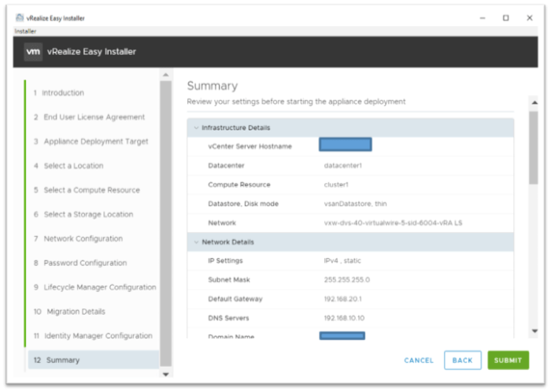Click the summary panel scroll down arrow

tap(534, 331)
